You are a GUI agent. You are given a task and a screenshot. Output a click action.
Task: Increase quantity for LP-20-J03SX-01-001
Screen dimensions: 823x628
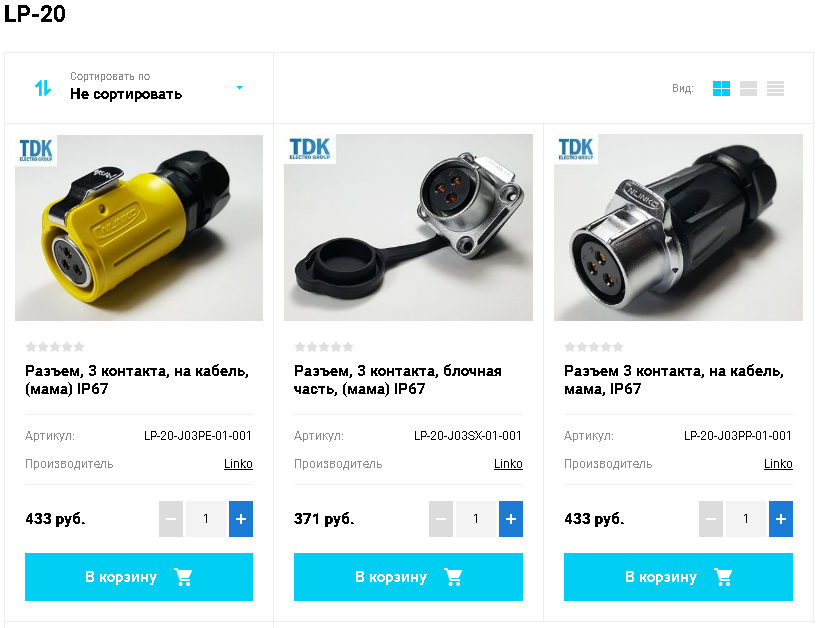tap(511, 519)
